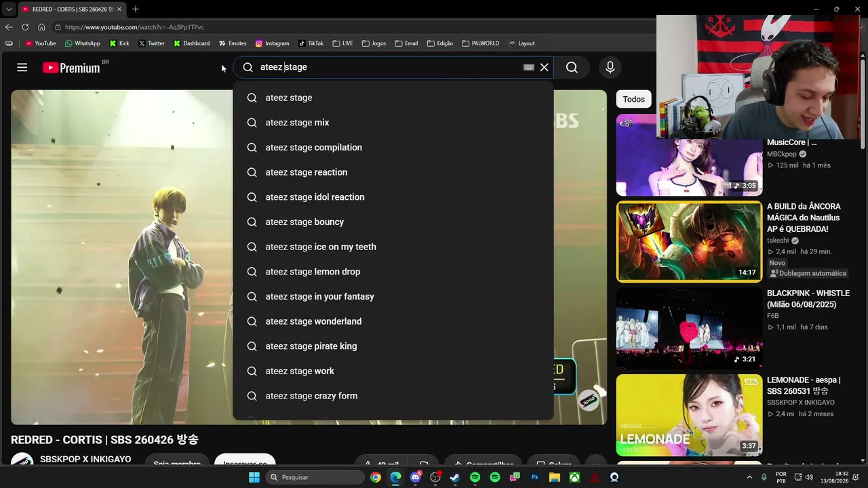868x488 pixels.
Task: Choose suggestion "ateez stage reaction"
Action: point(393,172)
